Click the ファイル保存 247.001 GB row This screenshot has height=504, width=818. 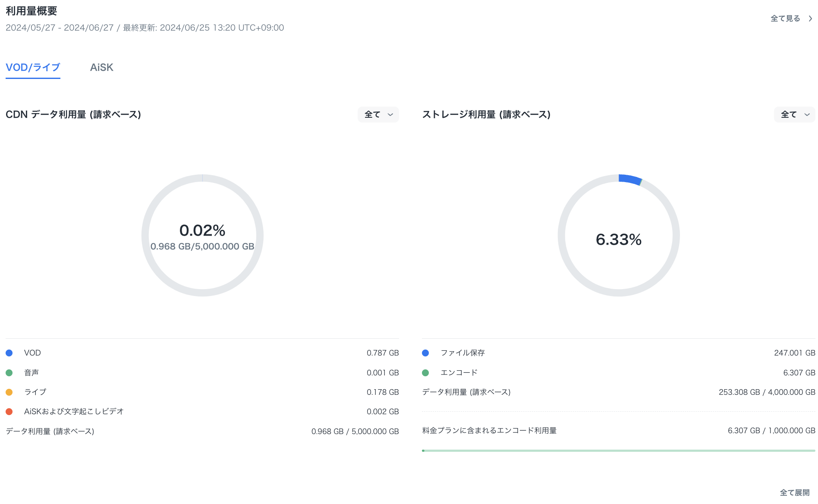[x=618, y=353]
